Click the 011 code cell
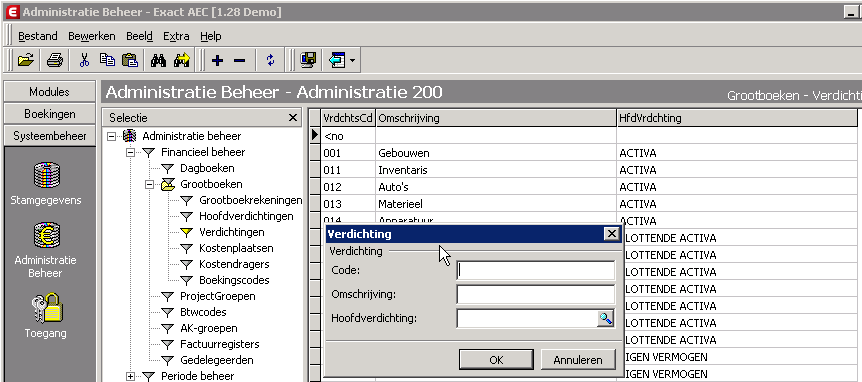 click(x=349, y=170)
